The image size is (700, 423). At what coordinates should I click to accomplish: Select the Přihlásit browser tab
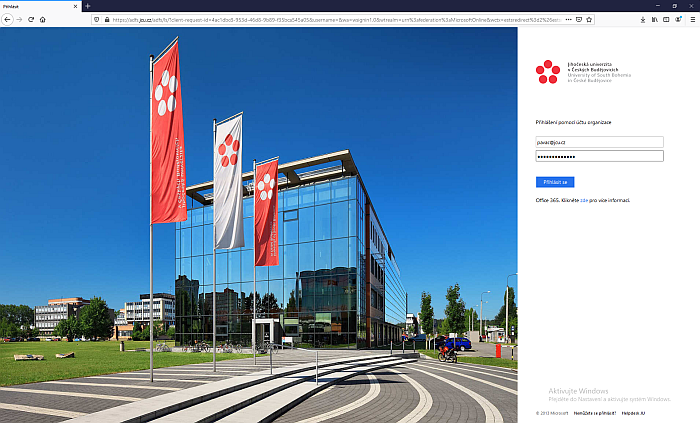click(x=41, y=6)
